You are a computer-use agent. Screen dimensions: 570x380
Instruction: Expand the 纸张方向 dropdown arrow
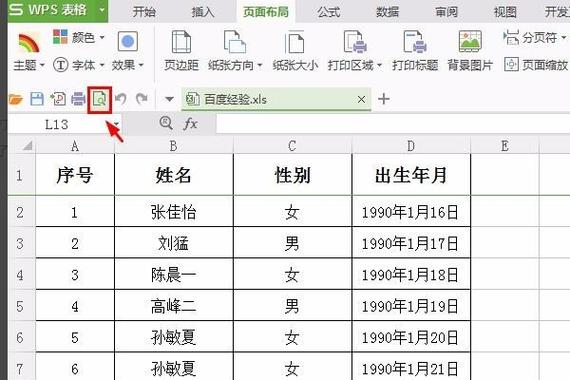pos(260,66)
